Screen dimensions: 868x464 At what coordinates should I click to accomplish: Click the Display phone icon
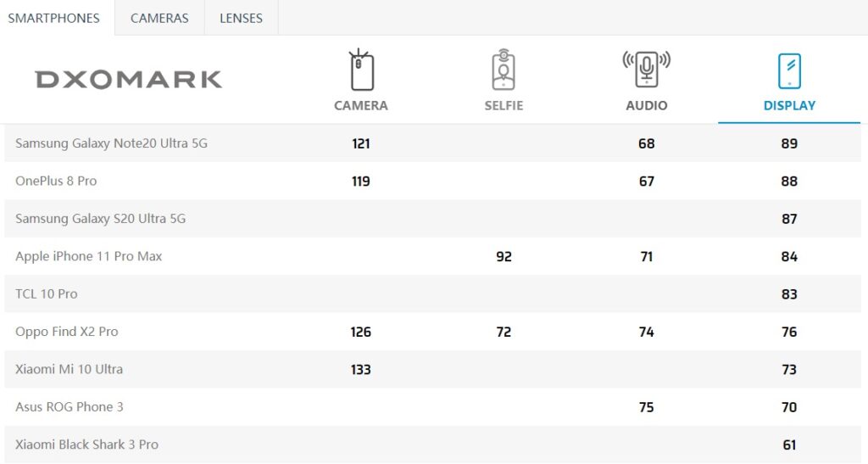(789, 71)
